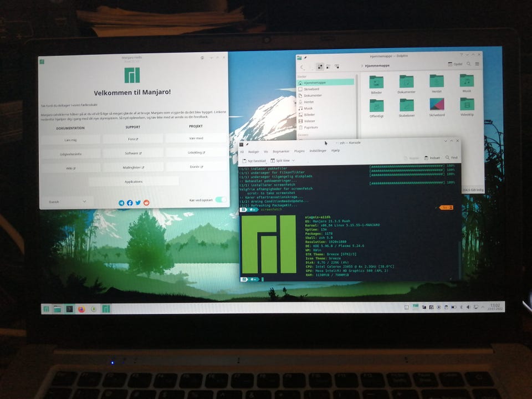The width and height of the screenshot is (532, 399).
Task: Switch Dolphin to icons view mode
Action: [x=320, y=66]
